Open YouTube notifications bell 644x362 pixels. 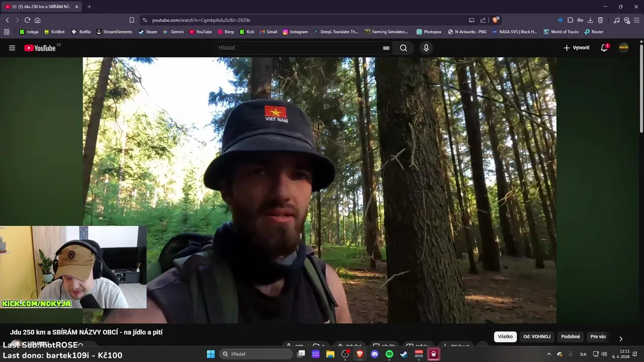point(604,48)
